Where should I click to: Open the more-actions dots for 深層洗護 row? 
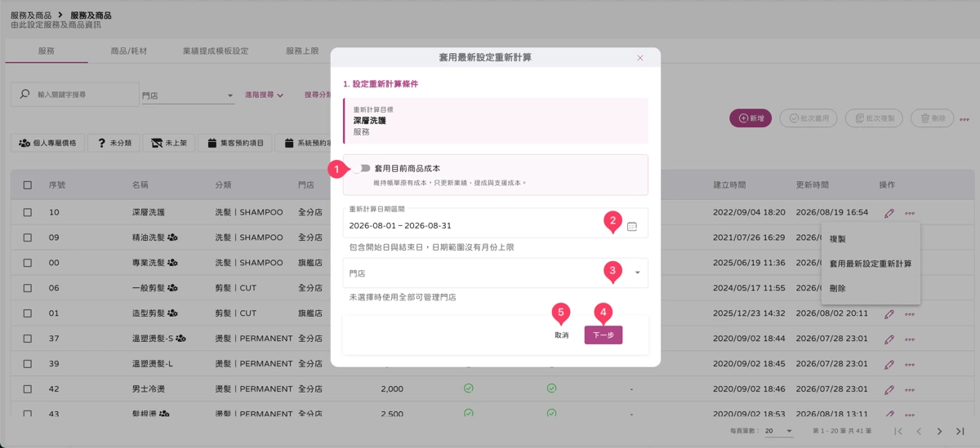pyautogui.click(x=910, y=213)
